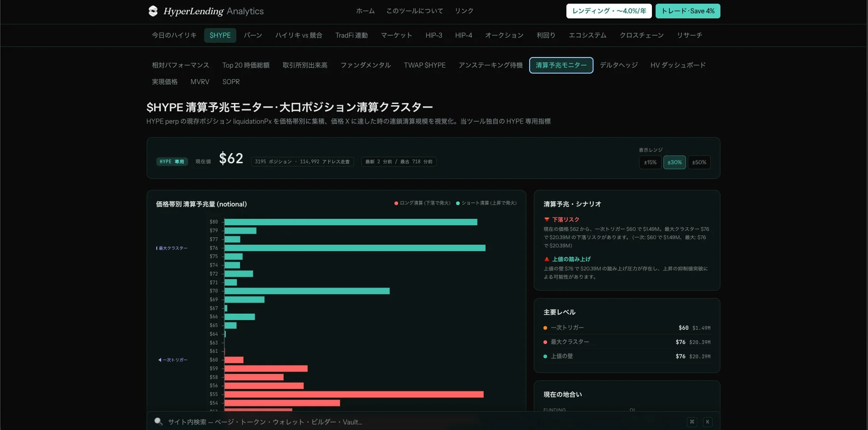The height and width of the screenshot is (430, 868).
Task: Click the search magnifier icon
Action: 159,421
